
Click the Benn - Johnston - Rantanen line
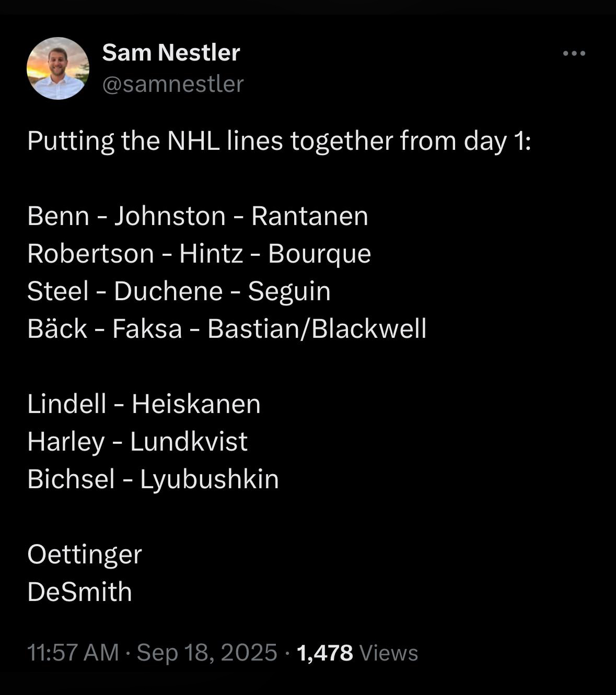pos(198,216)
